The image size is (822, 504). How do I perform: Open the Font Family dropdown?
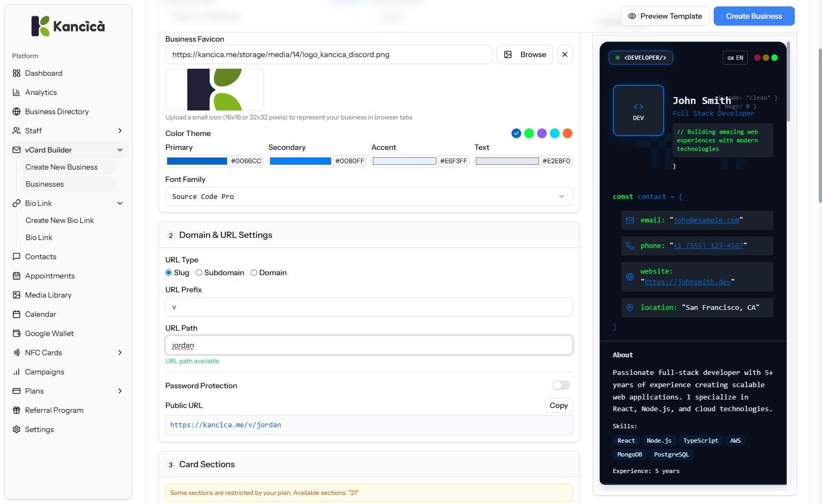(369, 196)
